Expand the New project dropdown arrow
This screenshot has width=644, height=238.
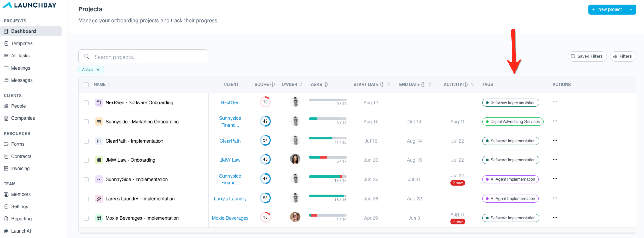click(x=631, y=9)
